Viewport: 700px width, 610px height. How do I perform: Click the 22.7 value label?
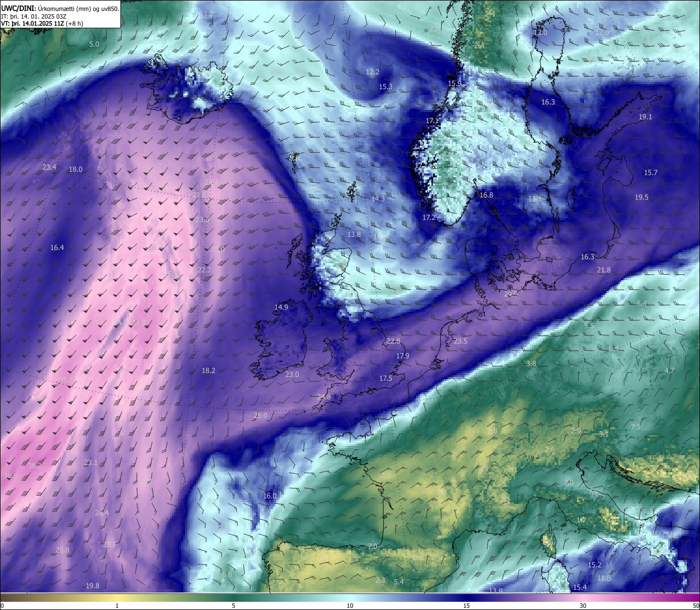pos(204,270)
